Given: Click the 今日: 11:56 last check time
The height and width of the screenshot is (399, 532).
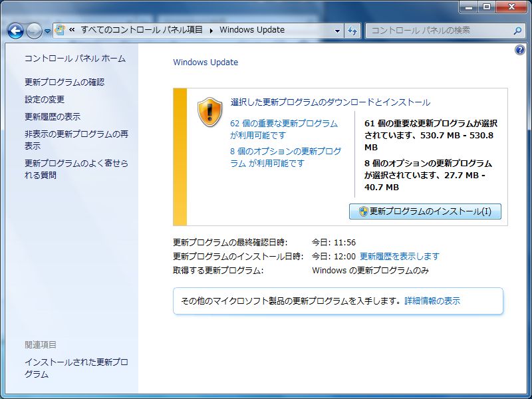Looking at the screenshot, I should 334,242.
